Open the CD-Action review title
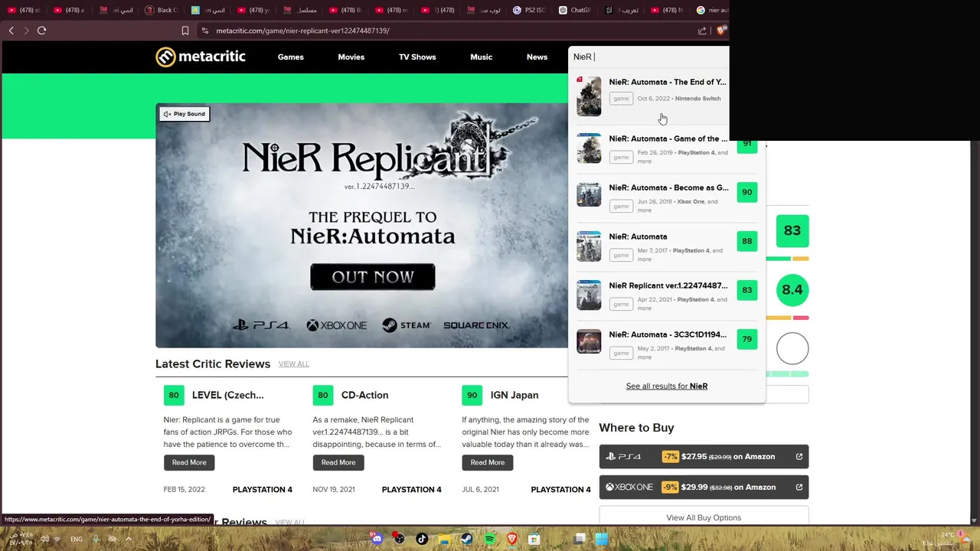Screen dimensions: 980x551 (x=364, y=396)
